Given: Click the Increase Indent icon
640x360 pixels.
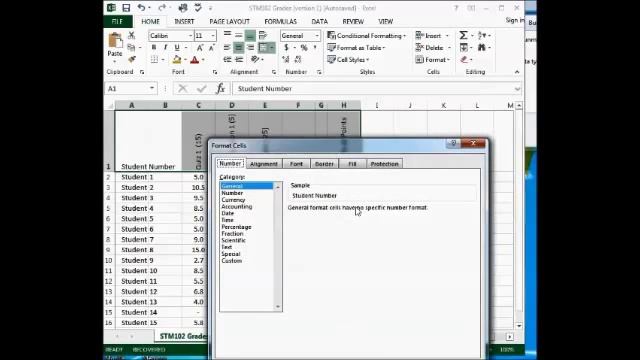Looking at the screenshot, I should click(x=239, y=60).
